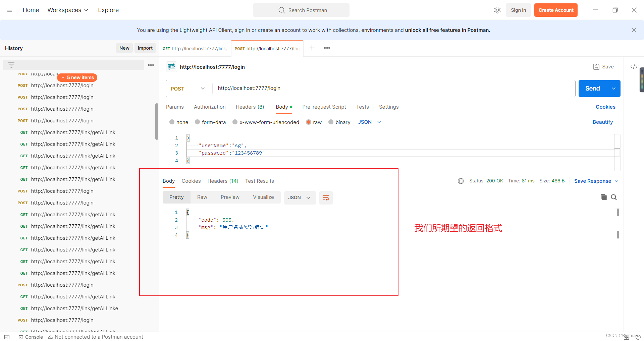The width and height of the screenshot is (644, 341).
Task: Expand the Send button arrow options
Action: pos(614,89)
